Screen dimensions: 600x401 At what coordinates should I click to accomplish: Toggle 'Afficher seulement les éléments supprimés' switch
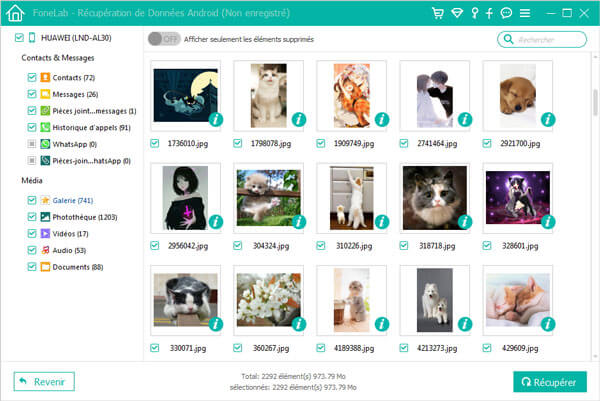(164, 39)
